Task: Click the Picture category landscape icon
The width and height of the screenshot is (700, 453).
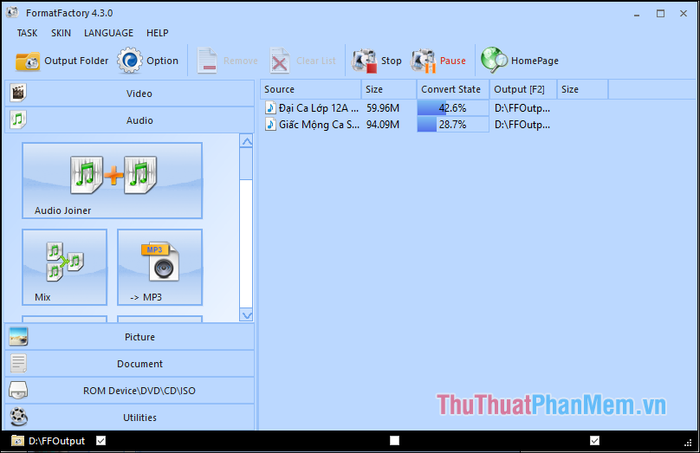Action: [x=18, y=337]
